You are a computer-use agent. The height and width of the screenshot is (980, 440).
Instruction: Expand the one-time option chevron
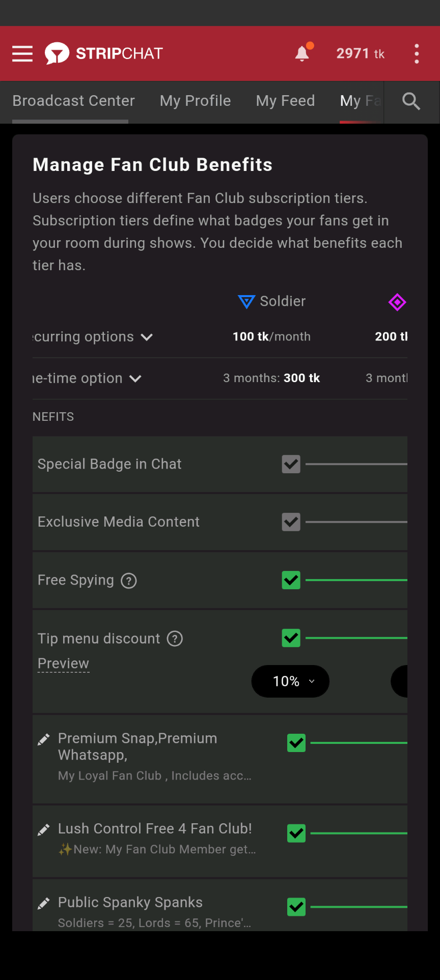point(135,379)
